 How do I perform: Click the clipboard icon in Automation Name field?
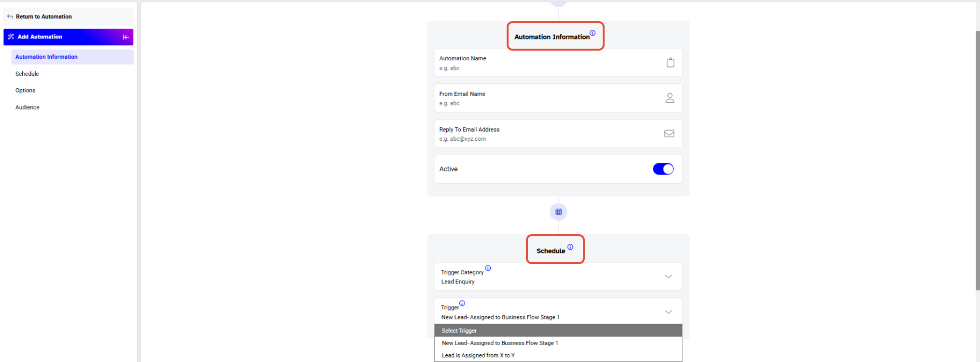pyautogui.click(x=670, y=63)
